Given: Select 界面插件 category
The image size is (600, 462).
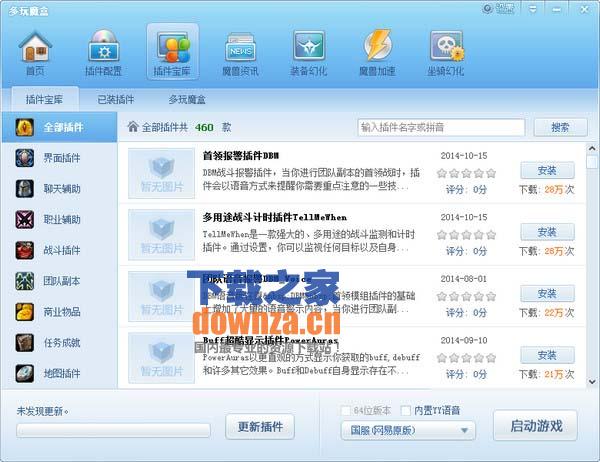Looking at the screenshot, I should coord(59,158).
